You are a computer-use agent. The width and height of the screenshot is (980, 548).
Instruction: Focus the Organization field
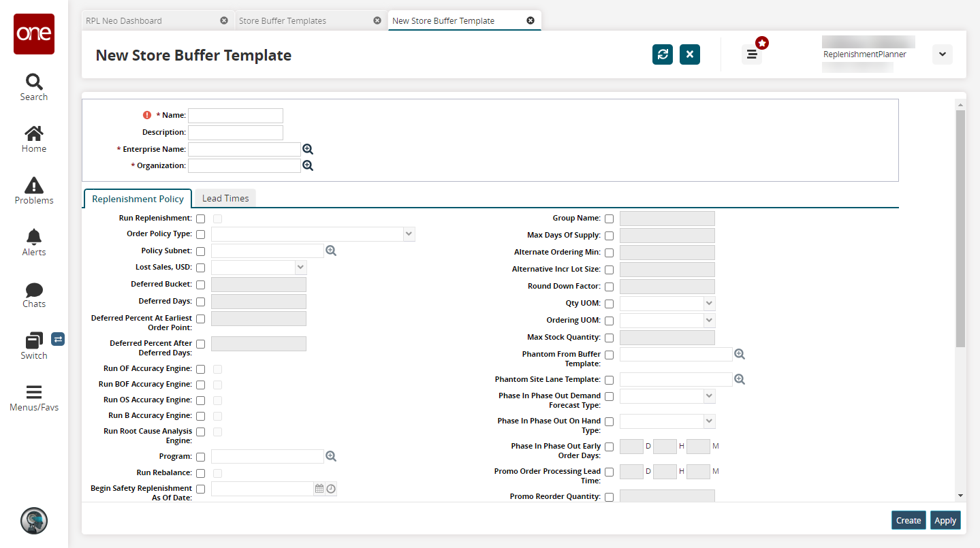pyautogui.click(x=244, y=165)
